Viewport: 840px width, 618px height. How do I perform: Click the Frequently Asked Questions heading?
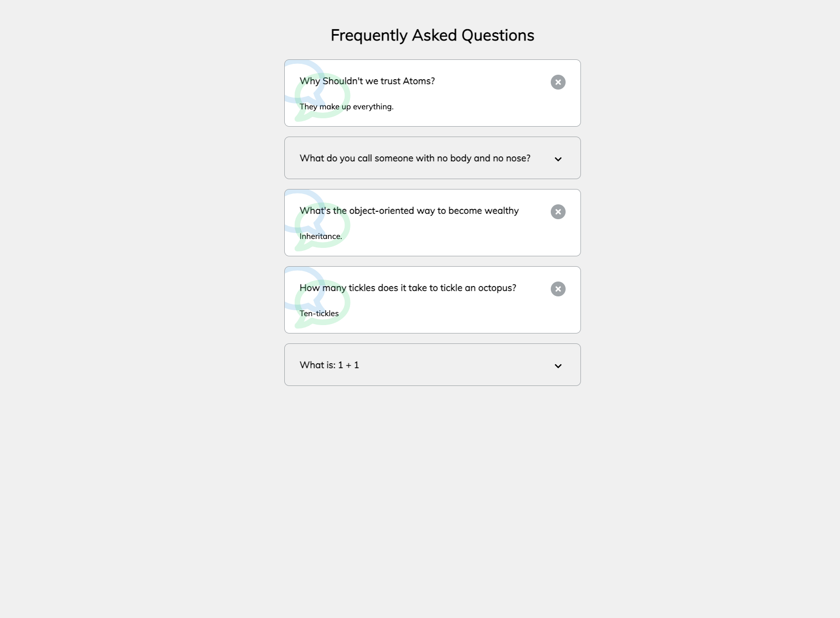pos(433,36)
